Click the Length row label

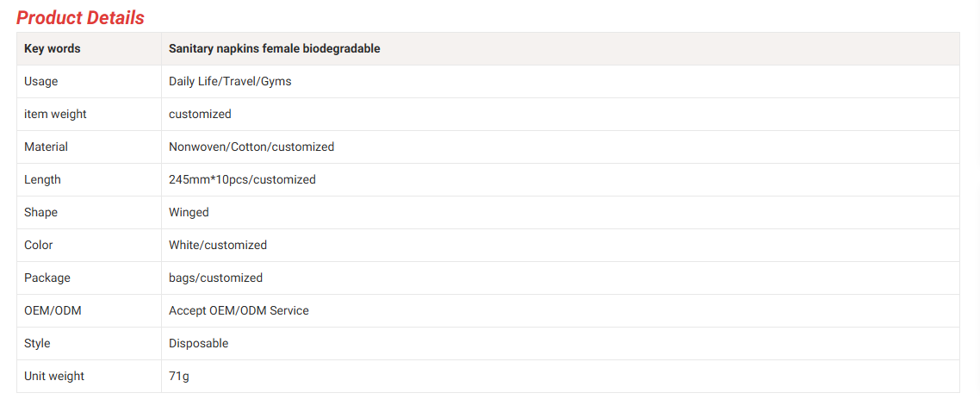pyautogui.click(x=42, y=179)
